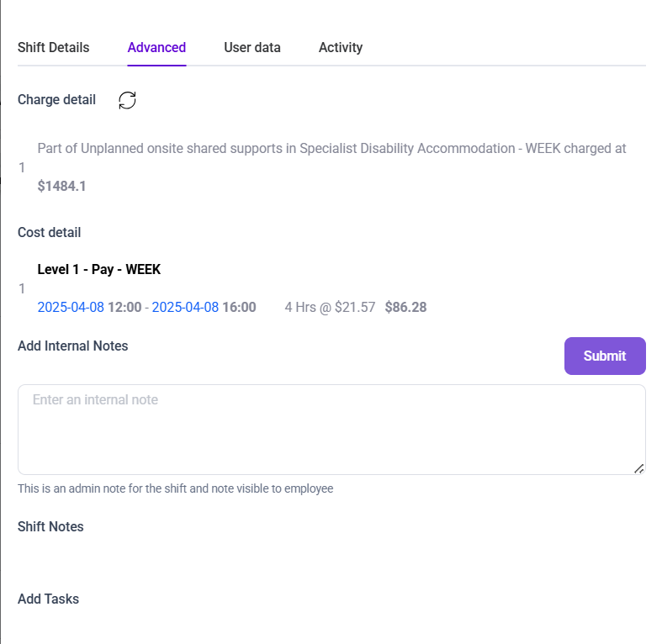Click the 4 Hrs @ $21.57 rate text
This screenshot has width=662, height=644.
tap(331, 307)
